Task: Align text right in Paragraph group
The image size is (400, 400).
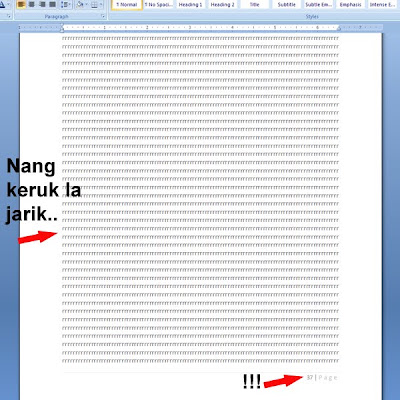Action: [x=42, y=4]
